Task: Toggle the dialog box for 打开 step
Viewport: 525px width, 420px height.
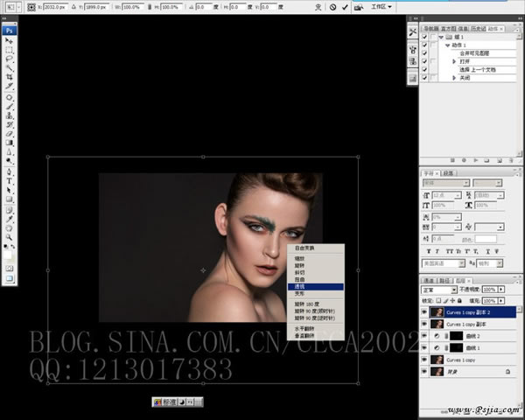Action: (x=434, y=61)
